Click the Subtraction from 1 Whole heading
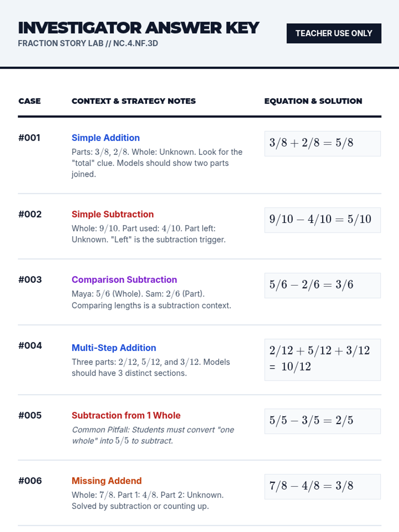The height and width of the screenshot is (532, 399). pyautogui.click(x=126, y=415)
